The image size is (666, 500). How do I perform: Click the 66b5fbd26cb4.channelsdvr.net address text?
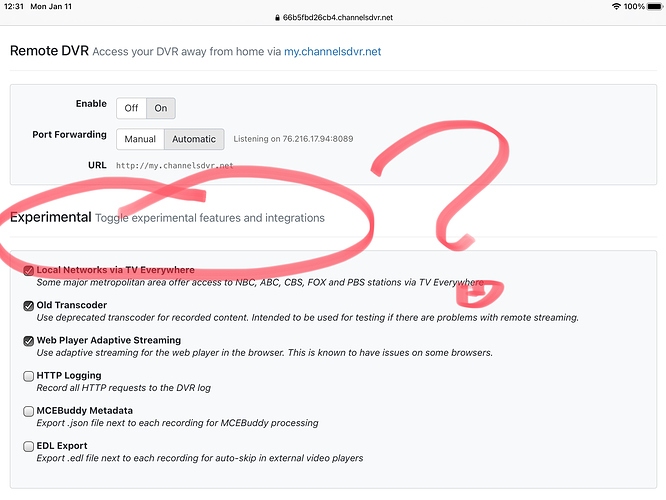tap(337, 18)
